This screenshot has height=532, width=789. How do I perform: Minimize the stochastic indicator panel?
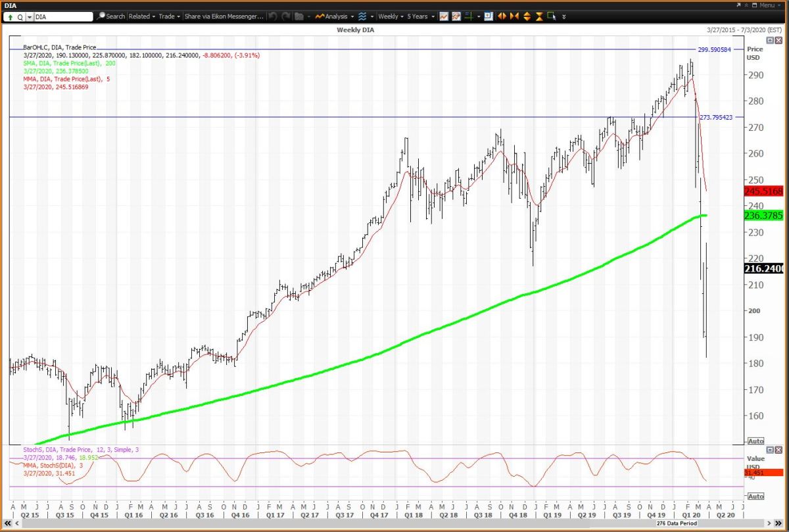tap(770, 450)
